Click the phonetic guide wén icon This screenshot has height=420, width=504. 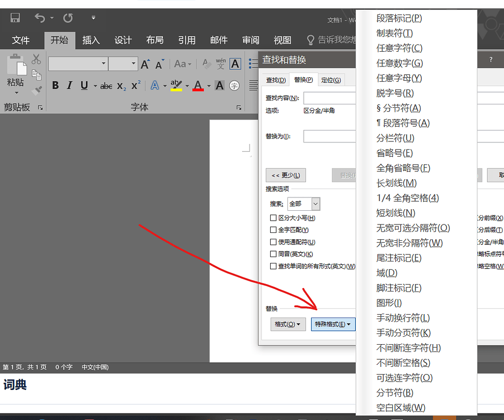[220, 64]
